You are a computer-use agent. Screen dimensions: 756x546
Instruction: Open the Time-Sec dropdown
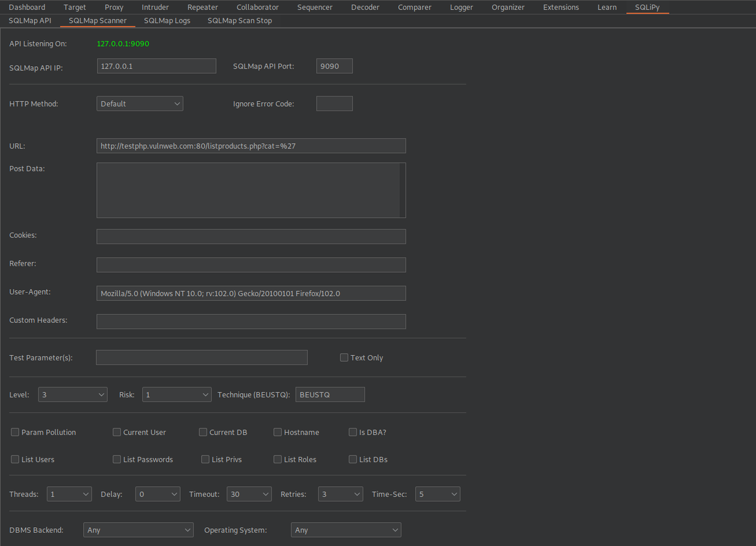[438, 494]
